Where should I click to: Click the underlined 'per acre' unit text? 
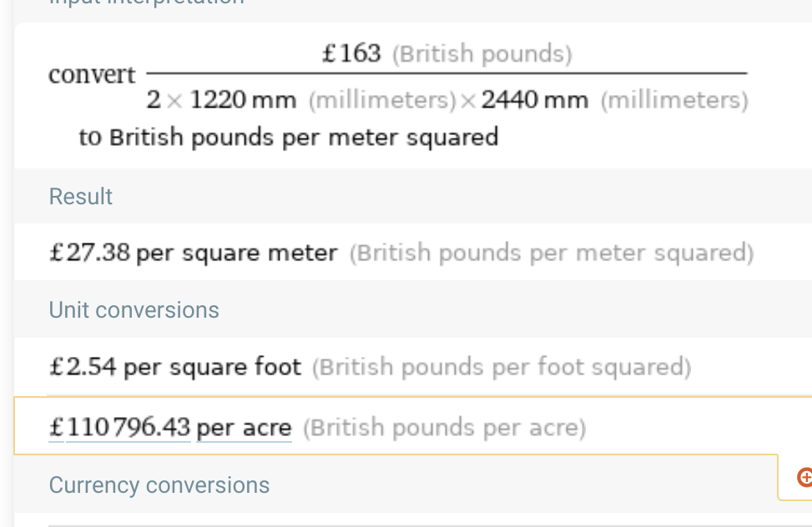244,429
